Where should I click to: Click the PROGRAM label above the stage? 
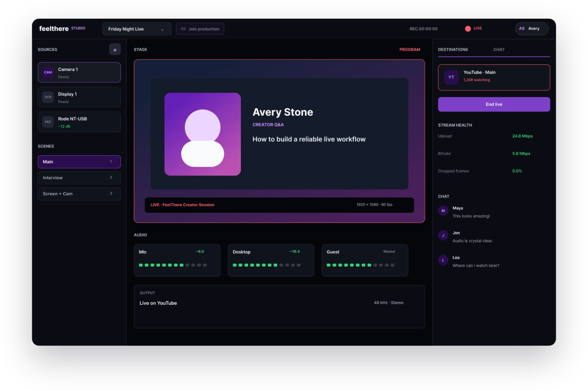pos(410,50)
